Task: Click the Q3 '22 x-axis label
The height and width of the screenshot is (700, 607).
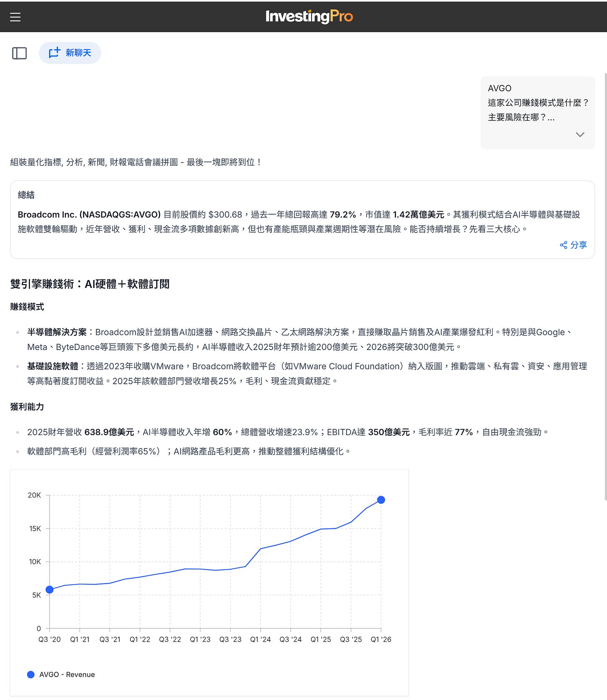Action: click(170, 640)
